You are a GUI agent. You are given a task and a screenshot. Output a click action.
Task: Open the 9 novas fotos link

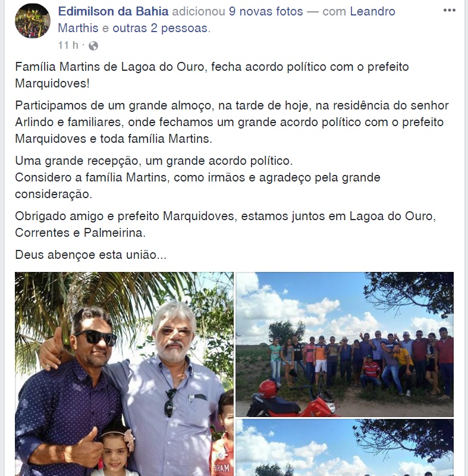(266, 11)
